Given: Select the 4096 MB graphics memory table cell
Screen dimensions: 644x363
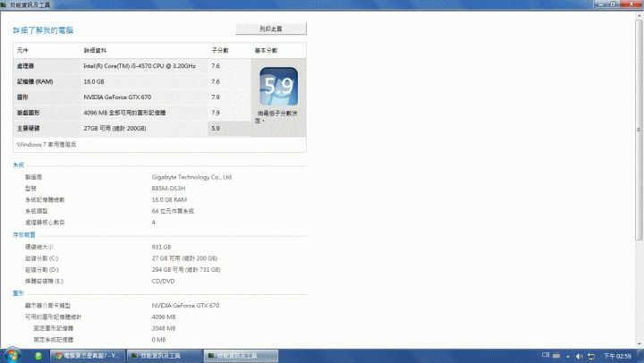Looking at the screenshot, I should click(124, 113).
